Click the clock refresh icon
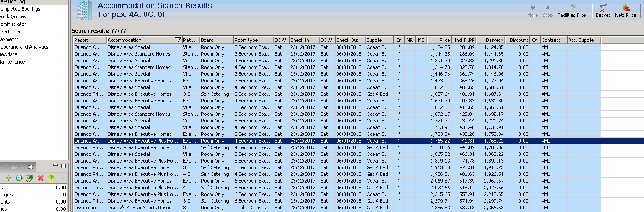 [19, 178]
